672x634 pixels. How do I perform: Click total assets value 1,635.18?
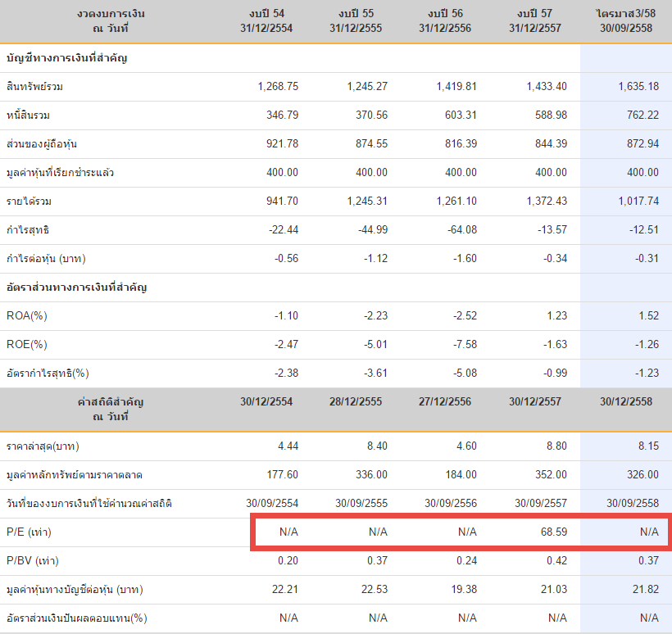click(x=638, y=87)
